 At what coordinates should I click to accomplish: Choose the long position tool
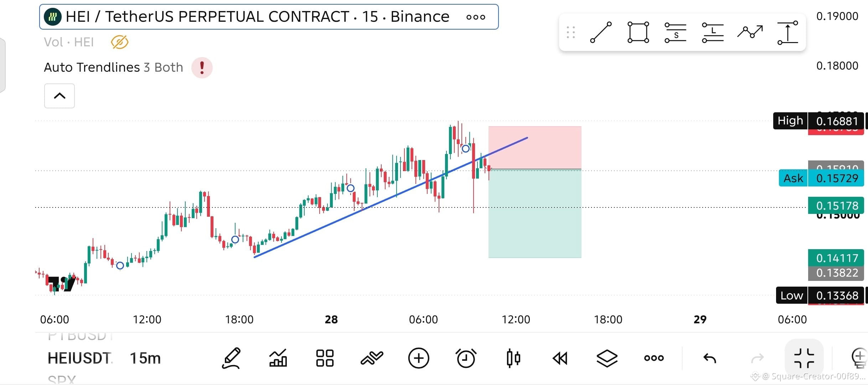tap(713, 32)
